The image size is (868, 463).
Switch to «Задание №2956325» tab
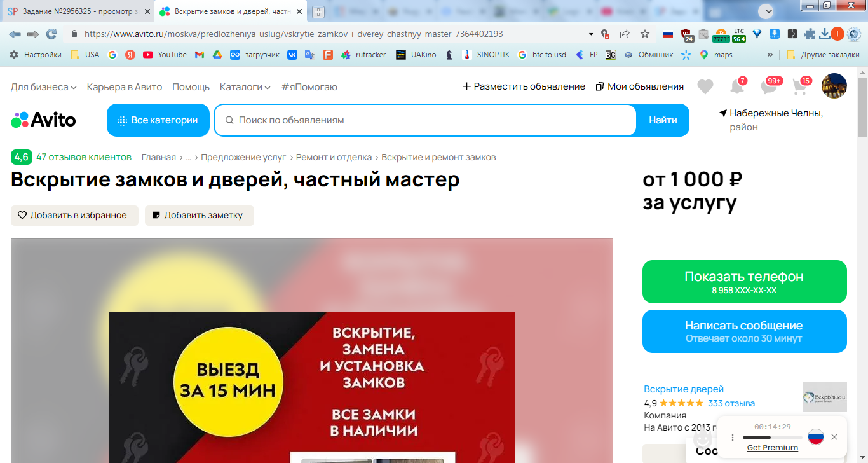tap(78, 11)
